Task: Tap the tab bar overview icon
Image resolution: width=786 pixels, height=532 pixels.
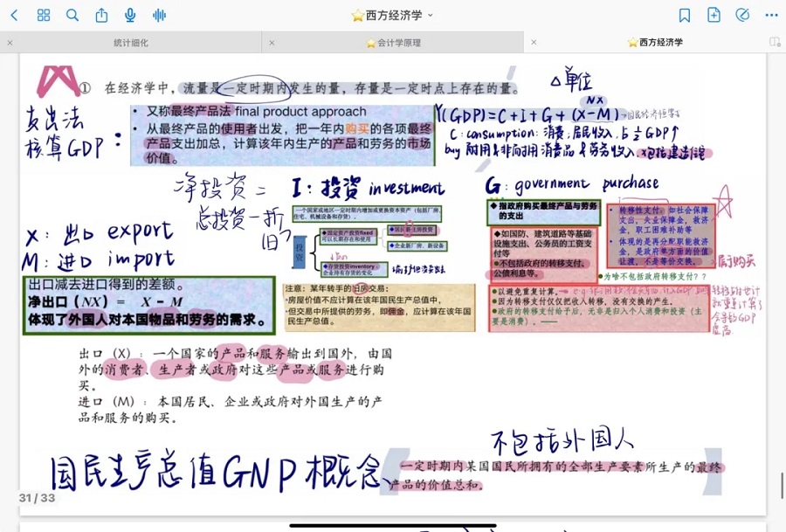Action: [775, 42]
